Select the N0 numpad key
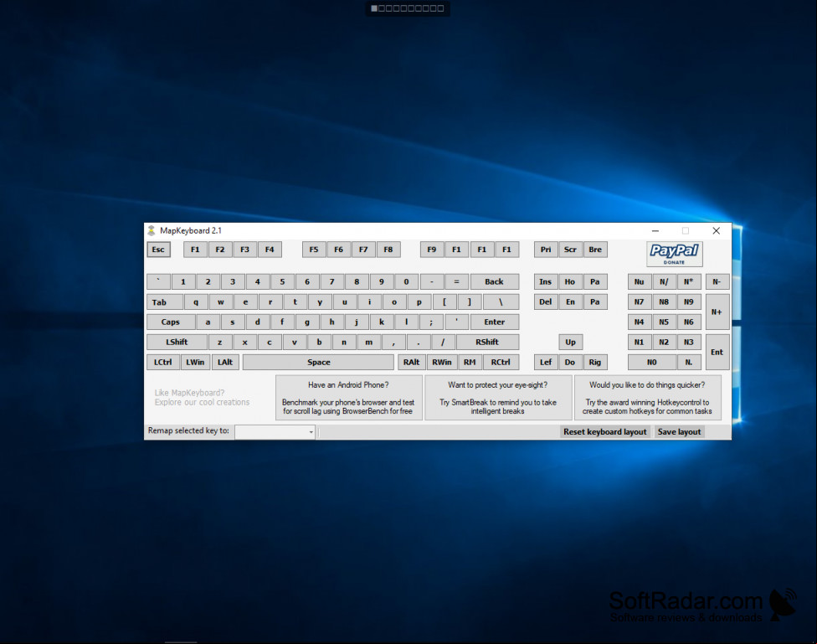 [652, 362]
